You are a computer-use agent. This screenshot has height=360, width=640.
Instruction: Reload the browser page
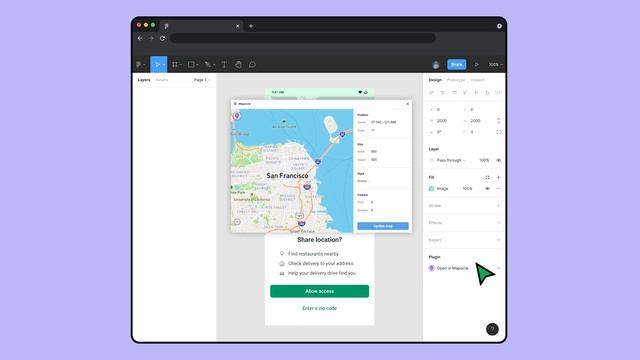tap(162, 38)
